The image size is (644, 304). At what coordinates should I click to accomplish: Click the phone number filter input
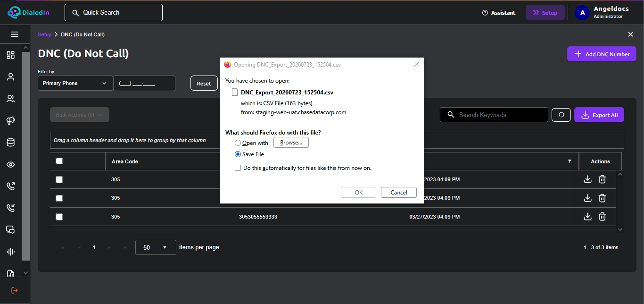[x=144, y=83]
